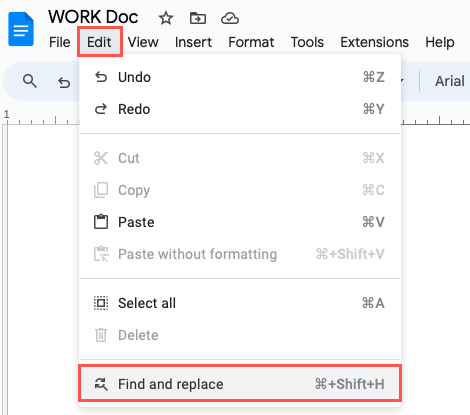This screenshot has height=415, width=470.
Task: Select the Cut menu entry
Action: (x=240, y=158)
